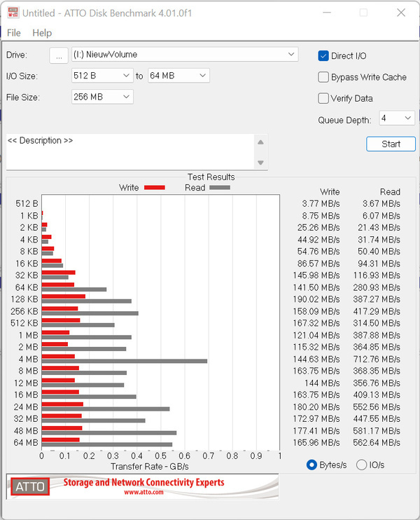Screen dimensions: 420x520
Task: Click the 417.29 MB/s read value
Action: pyautogui.click(x=377, y=311)
